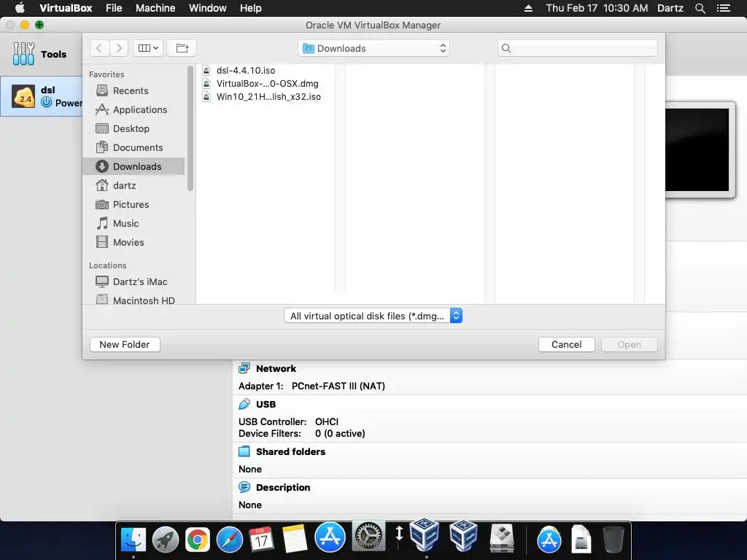
Task: Click the file dialog search field
Action: 578,48
